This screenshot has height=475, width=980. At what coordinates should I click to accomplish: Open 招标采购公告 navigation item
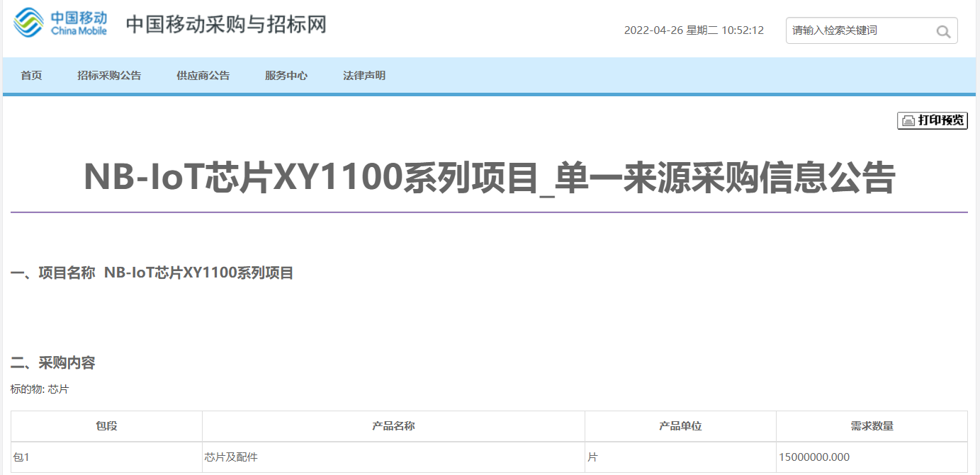pyautogui.click(x=109, y=76)
